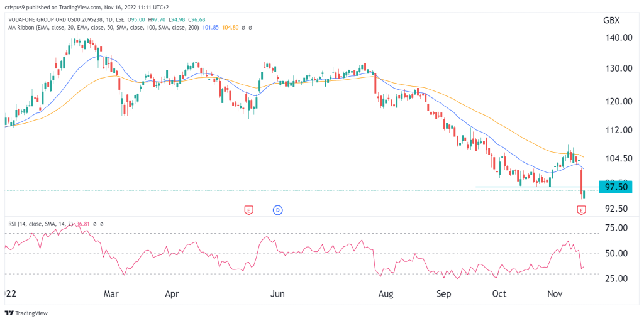Click the Sep label on time axis

(443, 294)
